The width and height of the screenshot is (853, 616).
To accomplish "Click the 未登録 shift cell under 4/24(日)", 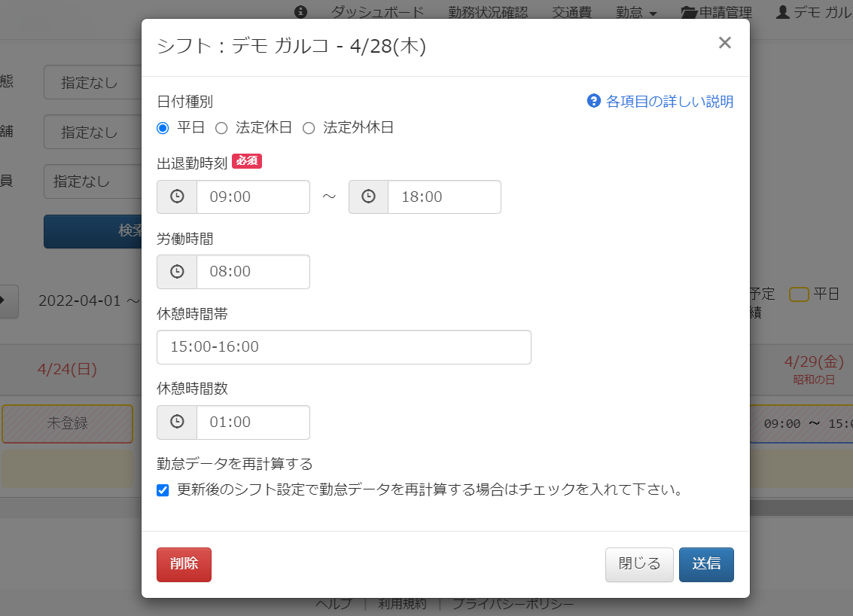I will (x=68, y=423).
